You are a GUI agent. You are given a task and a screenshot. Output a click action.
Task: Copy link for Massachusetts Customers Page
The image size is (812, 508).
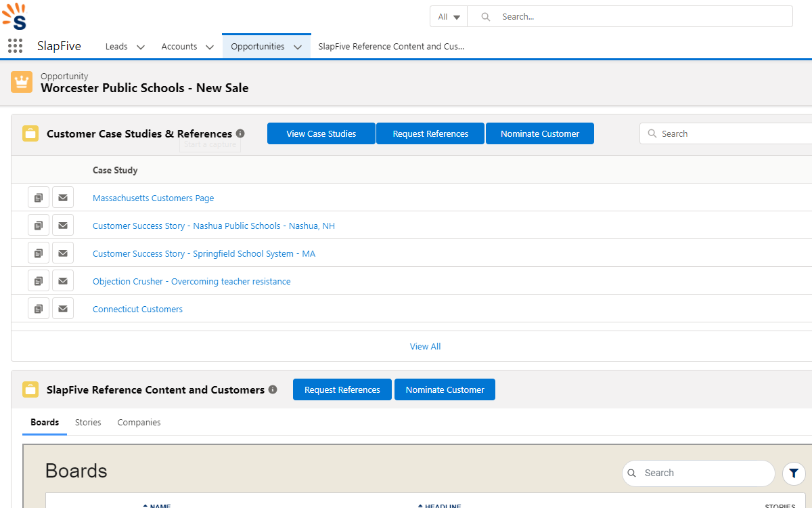point(39,198)
